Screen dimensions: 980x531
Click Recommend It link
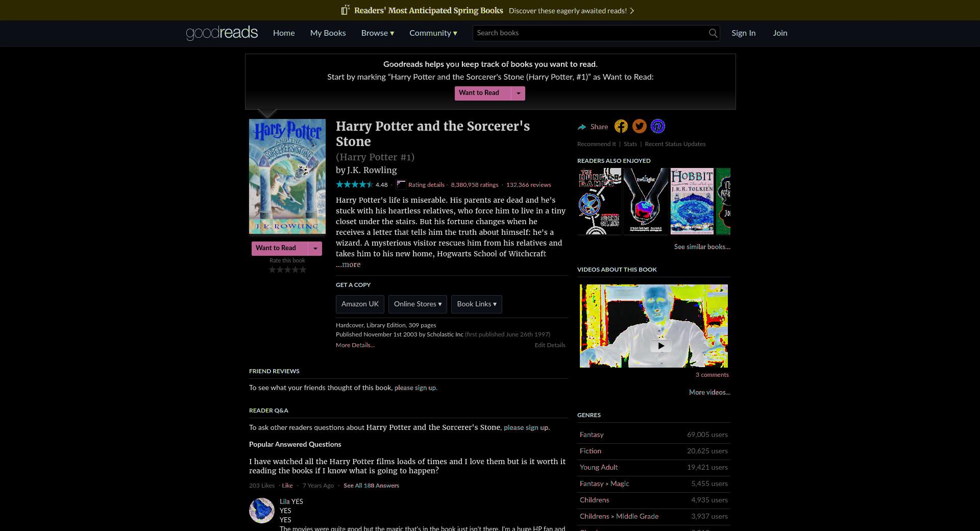coord(597,144)
